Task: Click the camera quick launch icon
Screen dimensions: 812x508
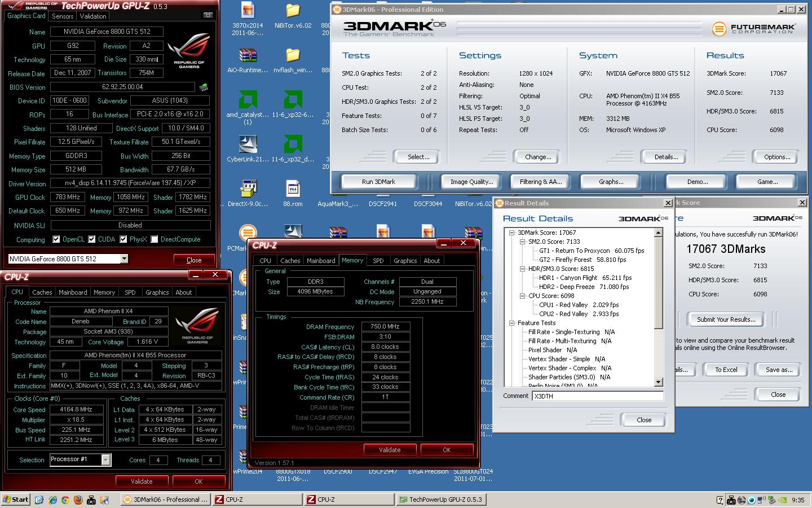Action: pos(91,500)
